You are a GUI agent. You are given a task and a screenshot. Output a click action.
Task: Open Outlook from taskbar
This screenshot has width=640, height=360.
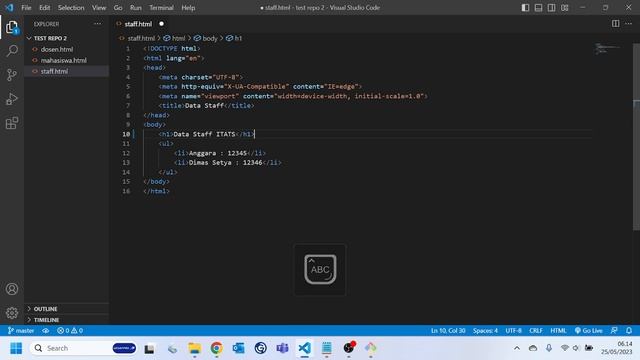coord(238,348)
